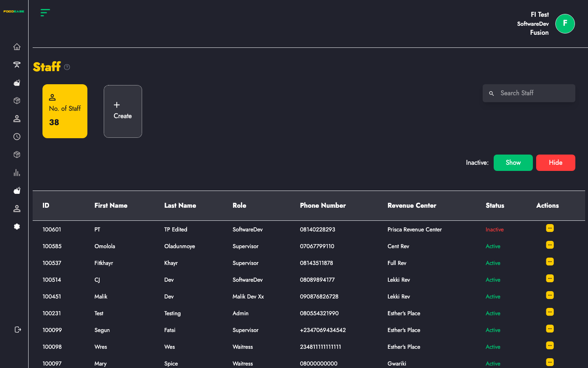The image size is (588, 368).
Task: Click the Create staff button
Action: tap(123, 111)
